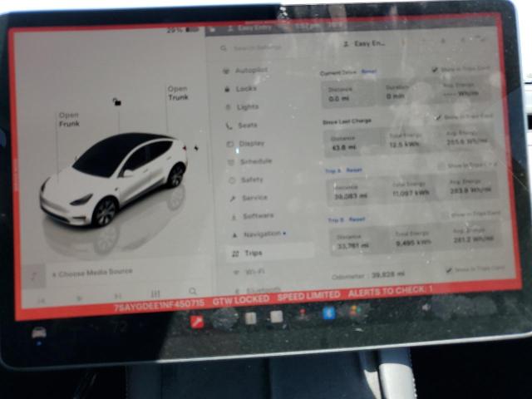Reset the Trip A counter
This screenshot has height=399, width=532.
[x=354, y=170]
